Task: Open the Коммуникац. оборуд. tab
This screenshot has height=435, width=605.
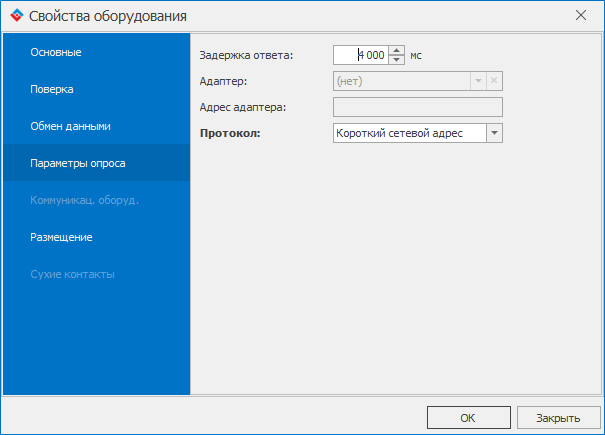Action: [x=96, y=200]
